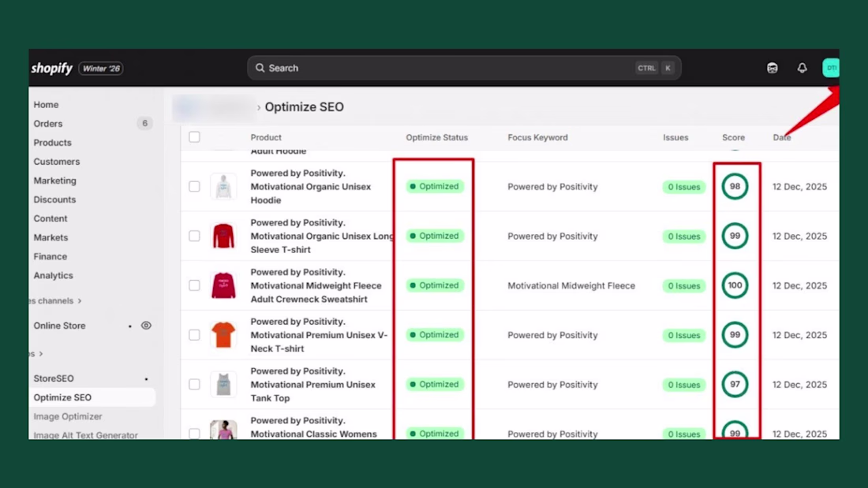
Task: Click the orange V-Neck T-shirt thumbnail
Action: [223, 335]
